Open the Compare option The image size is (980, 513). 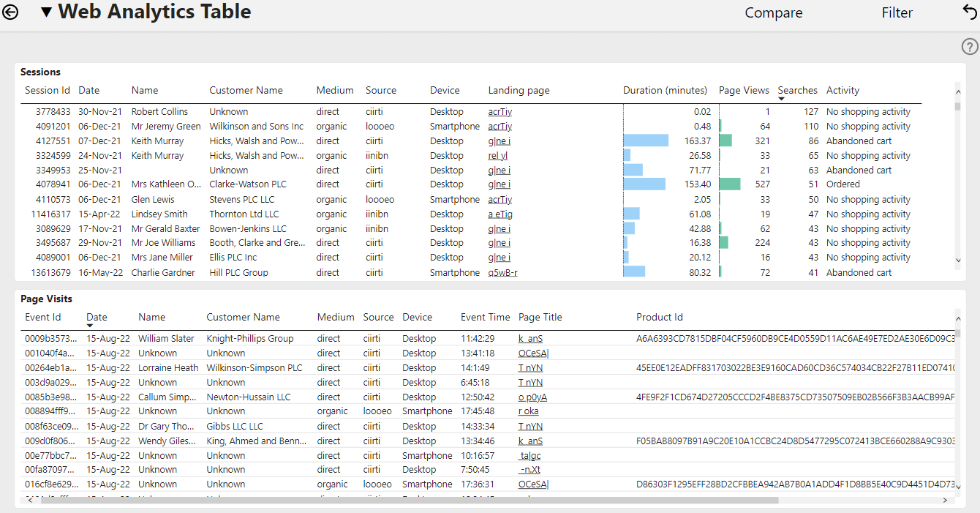773,13
